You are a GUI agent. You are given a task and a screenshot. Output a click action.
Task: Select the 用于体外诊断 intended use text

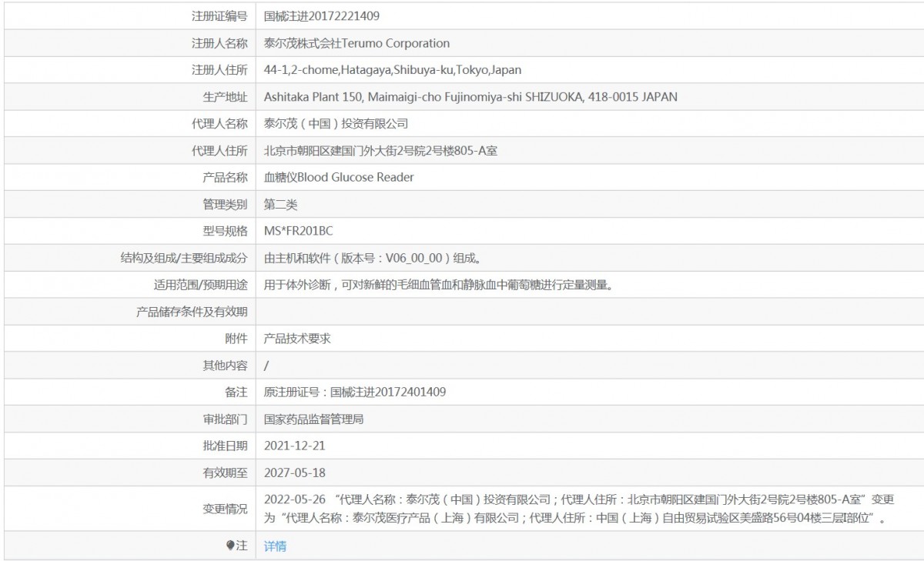coord(438,285)
